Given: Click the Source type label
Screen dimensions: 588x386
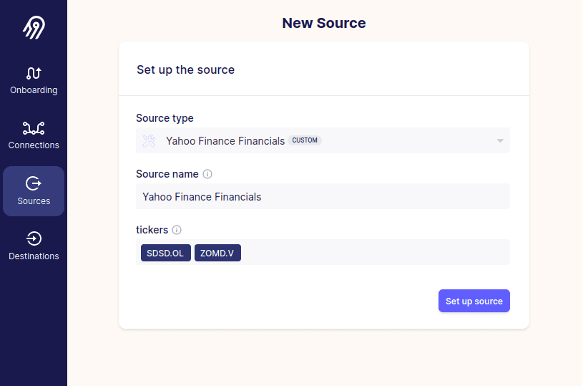Looking at the screenshot, I should click(165, 118).
